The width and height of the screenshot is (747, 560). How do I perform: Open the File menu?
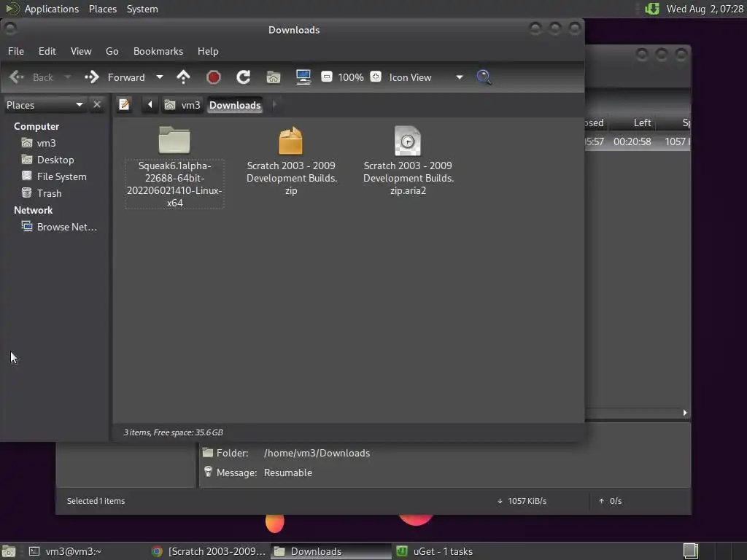(16, 51)
